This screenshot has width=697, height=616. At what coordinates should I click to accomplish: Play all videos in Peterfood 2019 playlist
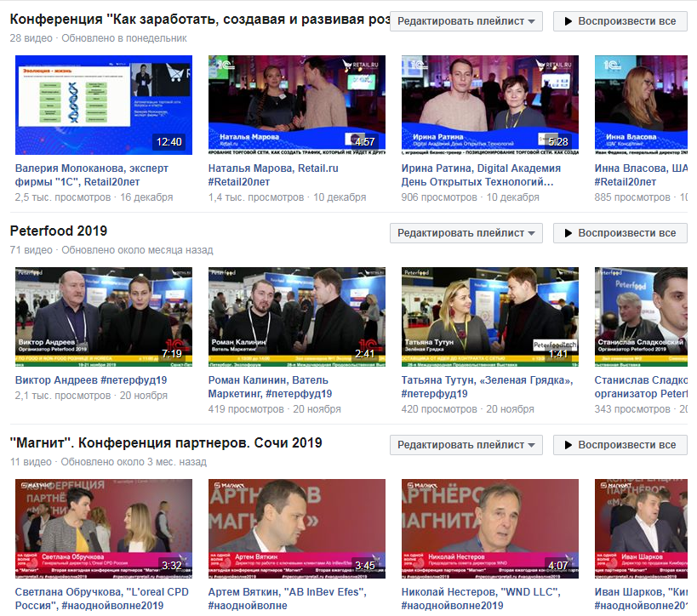click(x=620, y=233)
